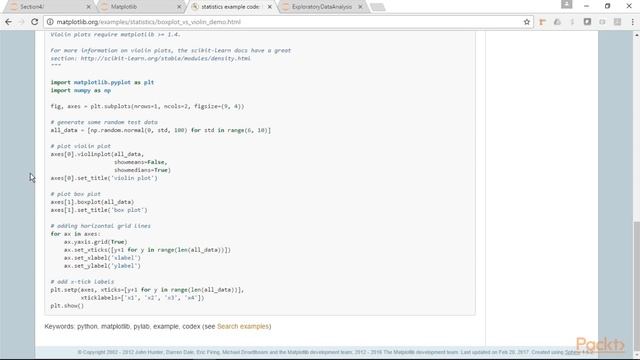Open the Chrome three-dot menu

[x=632, y=22]
